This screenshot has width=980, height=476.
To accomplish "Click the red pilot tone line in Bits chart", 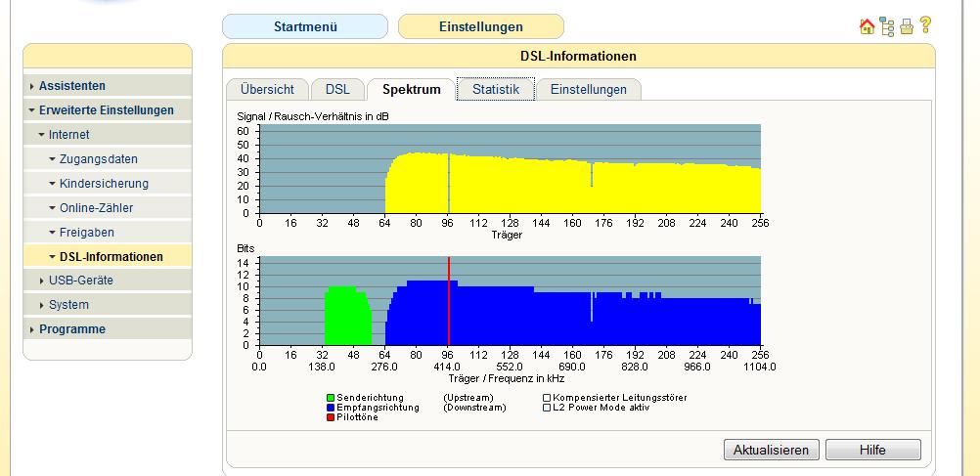I will tap(449, 303).
